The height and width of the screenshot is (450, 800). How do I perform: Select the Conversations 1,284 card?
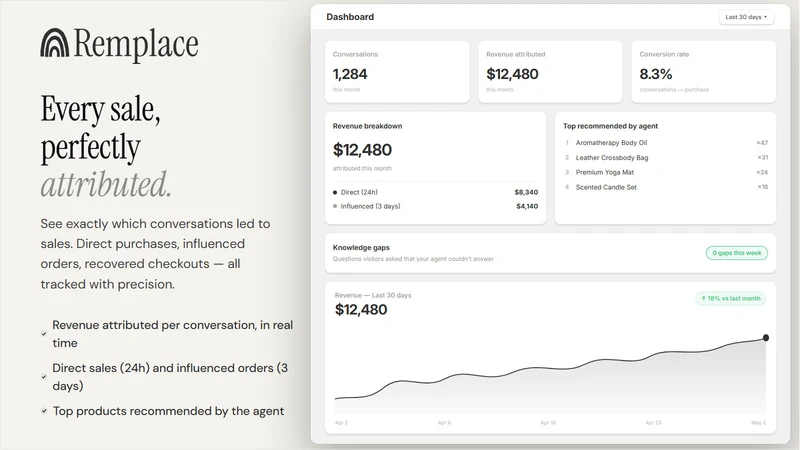tap(397, 72)
